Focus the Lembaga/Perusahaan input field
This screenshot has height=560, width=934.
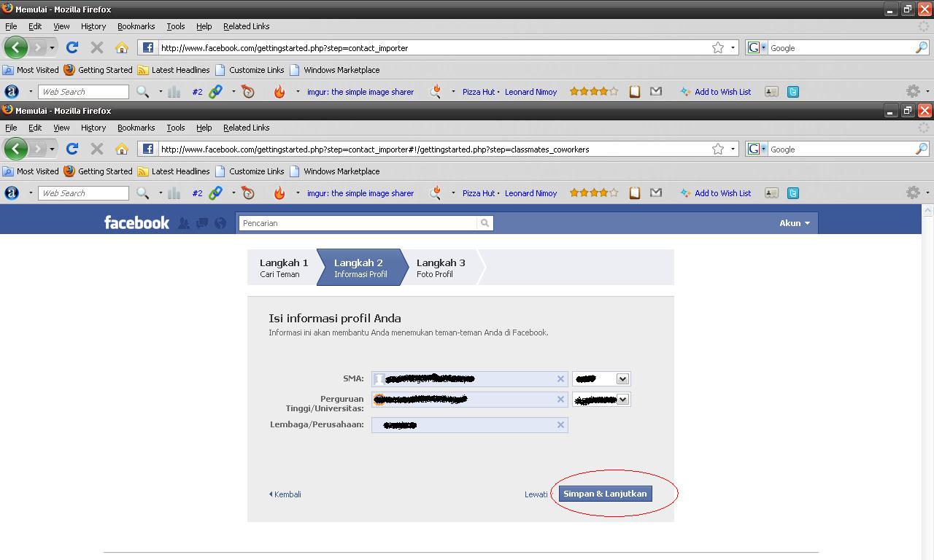click(x=469, y=425)
